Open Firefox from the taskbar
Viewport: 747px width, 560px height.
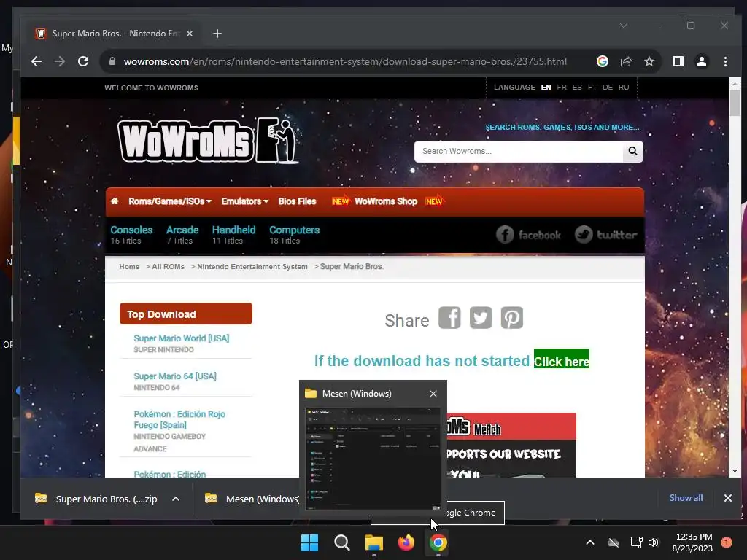(x=406, y=542)
